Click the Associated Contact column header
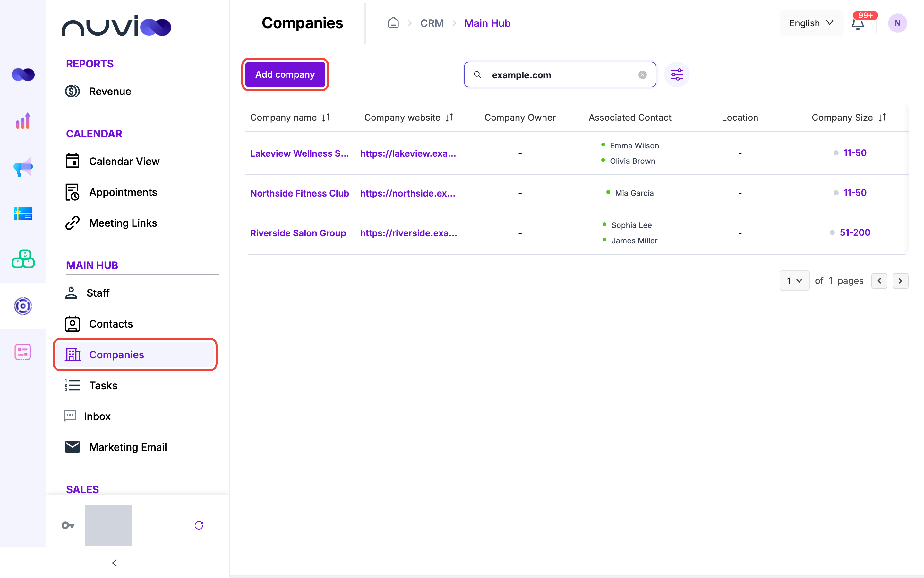924x578 pixels. [x=629, y=118]
